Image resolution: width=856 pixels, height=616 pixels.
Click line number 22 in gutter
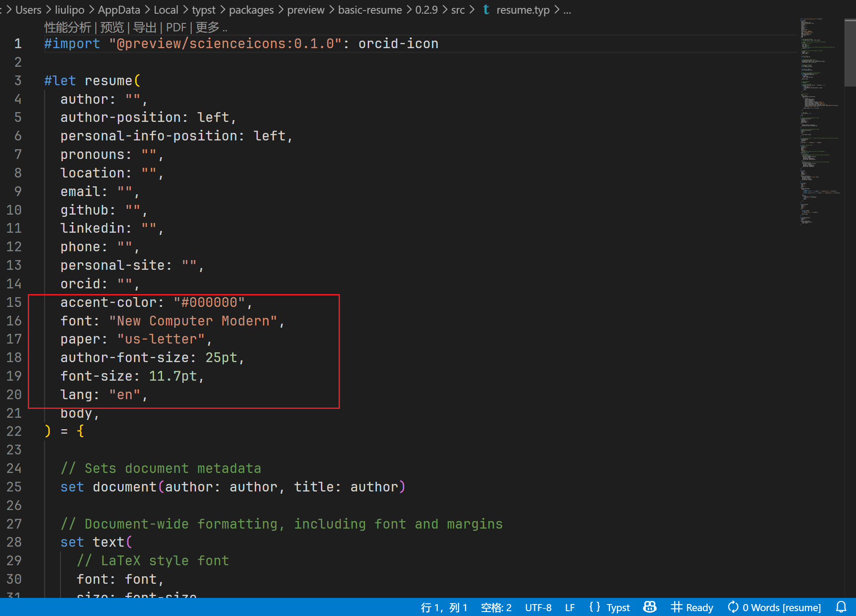pyautogui.click(x=14, y=431)
